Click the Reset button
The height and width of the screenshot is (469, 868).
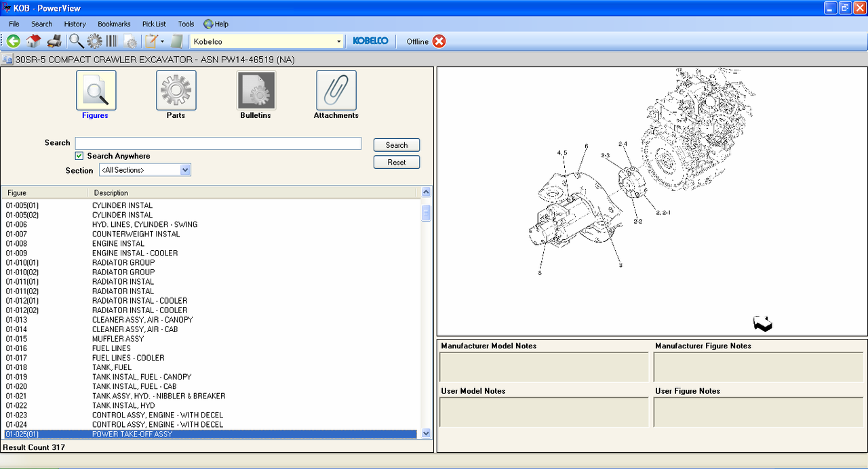397,162
